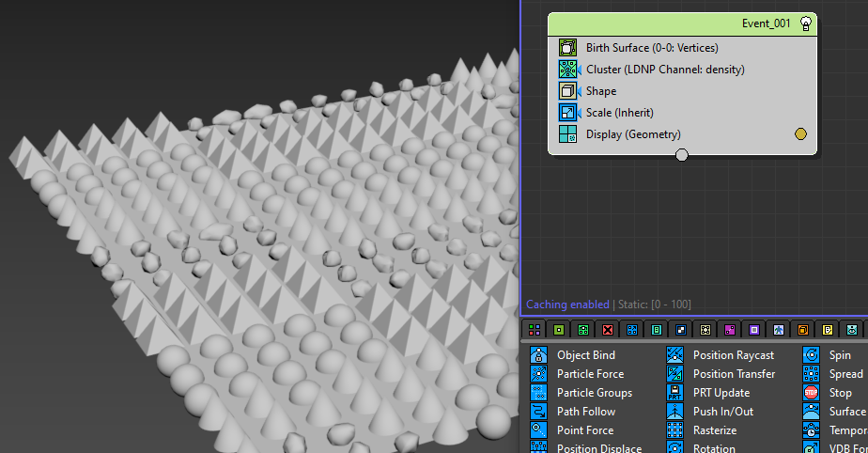
Task: Click the yellow Display color swatch dot
Action: (800, 134)
